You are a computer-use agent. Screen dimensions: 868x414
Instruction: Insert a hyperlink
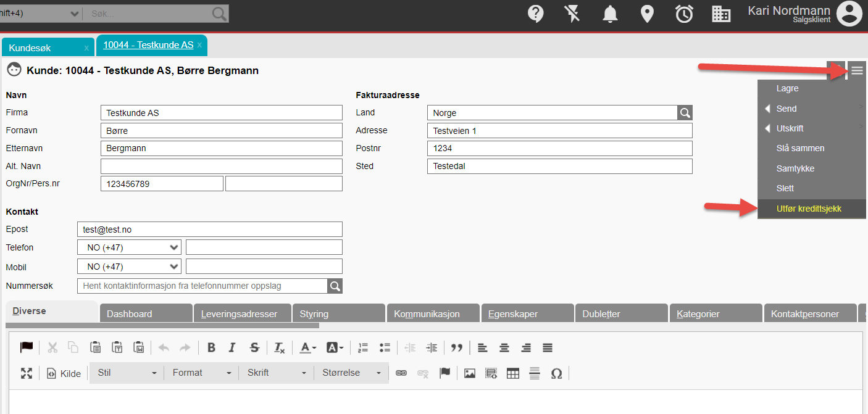pyautogui.click(x=401, y=373)
